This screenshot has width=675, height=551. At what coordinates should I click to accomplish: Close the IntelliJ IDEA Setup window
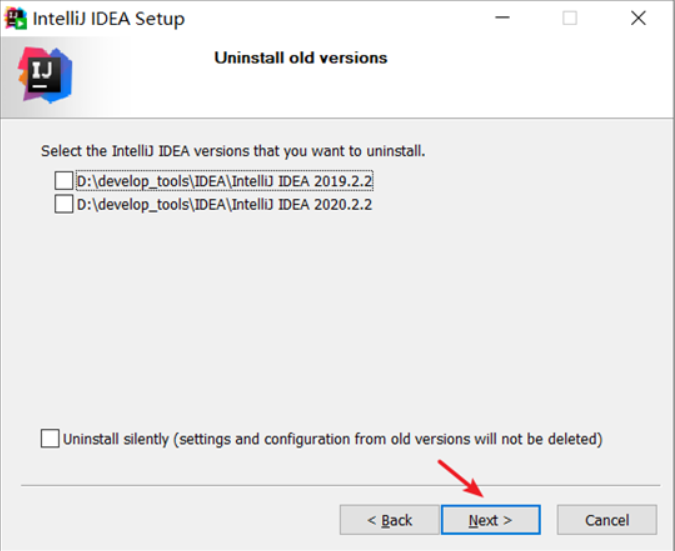[637, 18]
